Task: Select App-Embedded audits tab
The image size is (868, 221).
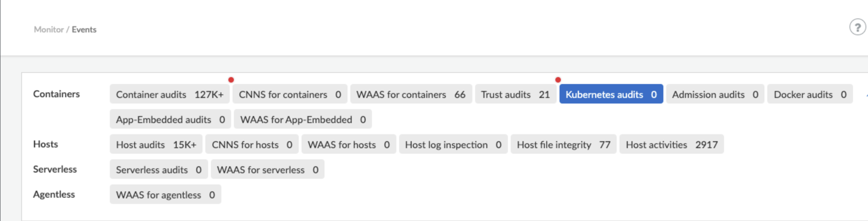Action: click(170, 120)
